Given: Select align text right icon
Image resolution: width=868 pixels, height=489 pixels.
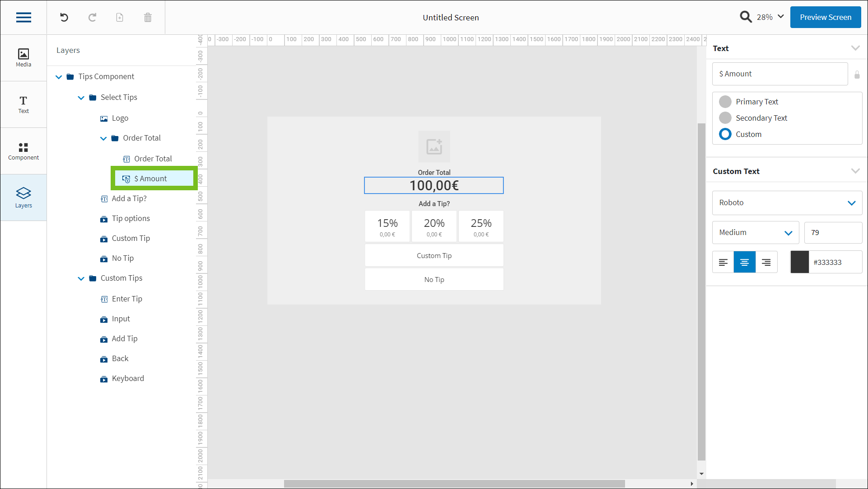Looking at the screenshot, I should click(x=766, y=262).
